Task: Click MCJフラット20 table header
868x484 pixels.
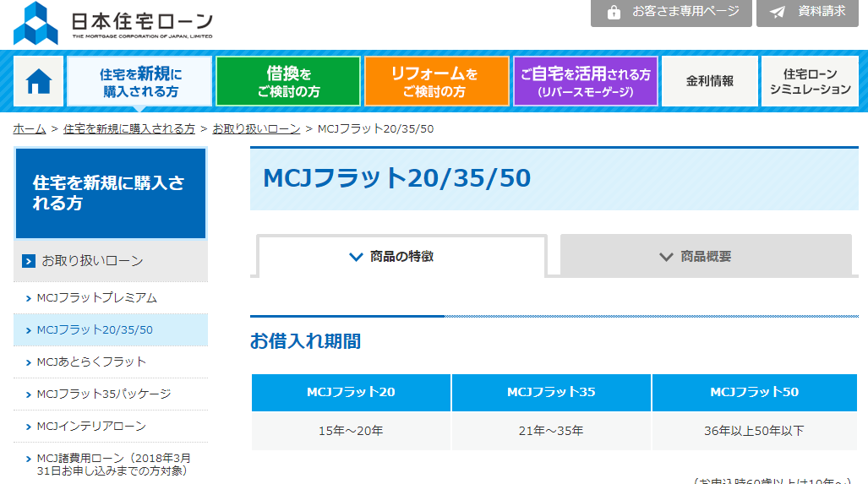Action: (x=351, y=393)
